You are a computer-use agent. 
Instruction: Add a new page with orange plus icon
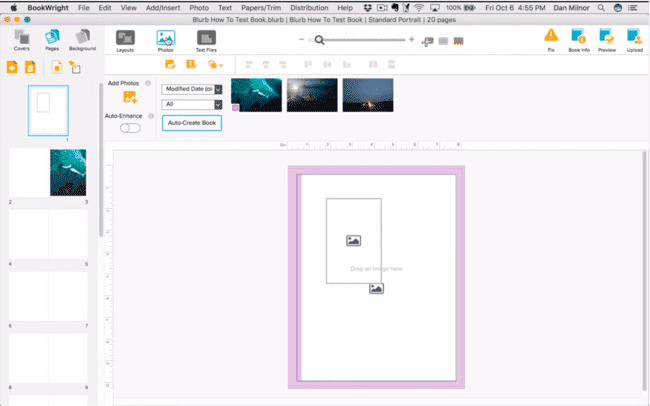click(12, 67)
